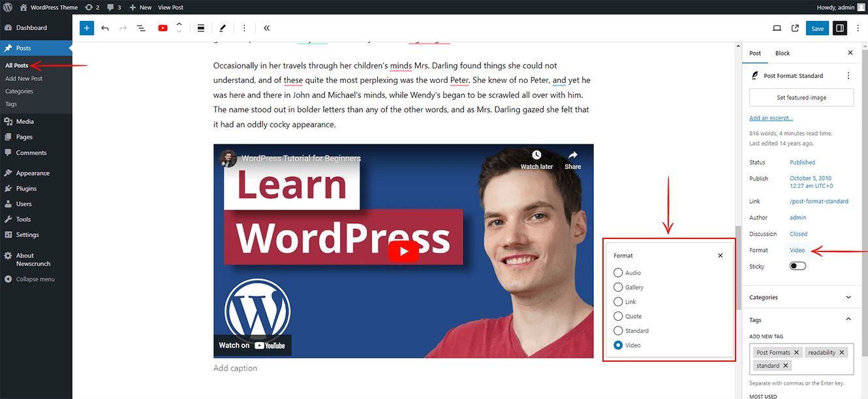Click Set featured image button
Viewport: 868px width, 399px height.
[x=801, y=97]
